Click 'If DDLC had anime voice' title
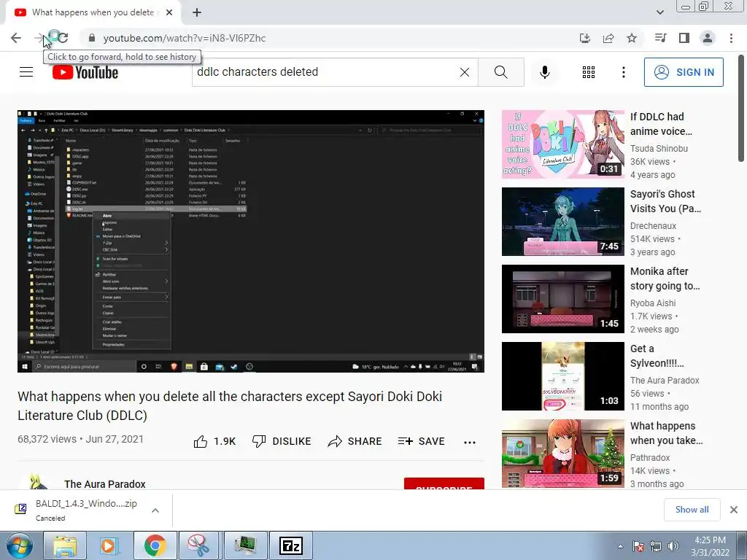The width and height of the screenshot is (747, 560). (x=661, y=124)
